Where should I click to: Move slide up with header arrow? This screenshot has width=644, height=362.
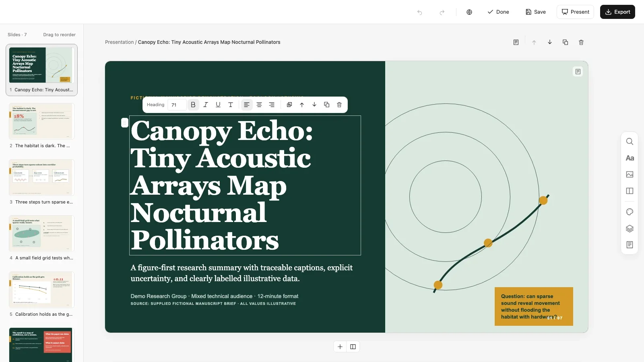coord(534,42)
